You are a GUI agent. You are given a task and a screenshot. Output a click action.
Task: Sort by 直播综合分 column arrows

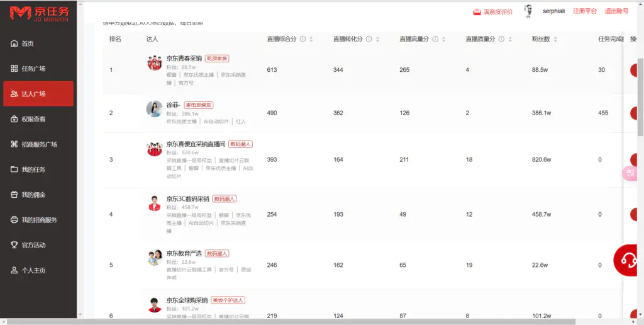tap(311, 40)
